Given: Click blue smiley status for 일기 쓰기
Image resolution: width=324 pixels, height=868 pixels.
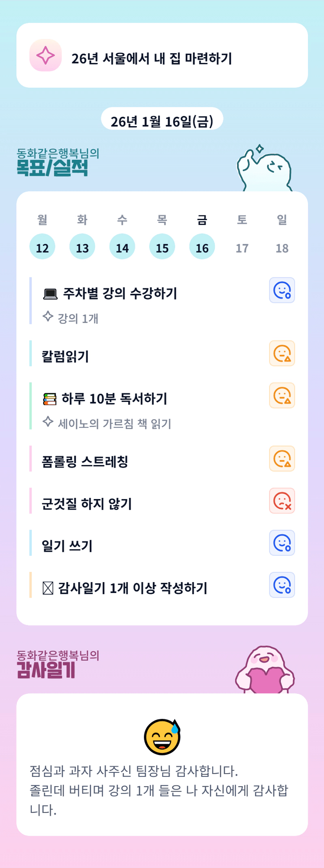Looking at the screenshot, I should pyautogui.click(x=282, y=543).
